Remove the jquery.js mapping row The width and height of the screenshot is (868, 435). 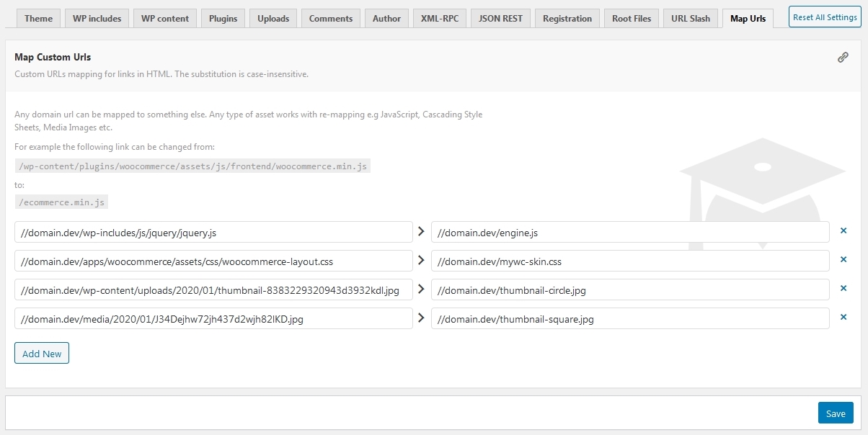click(843, 231)
